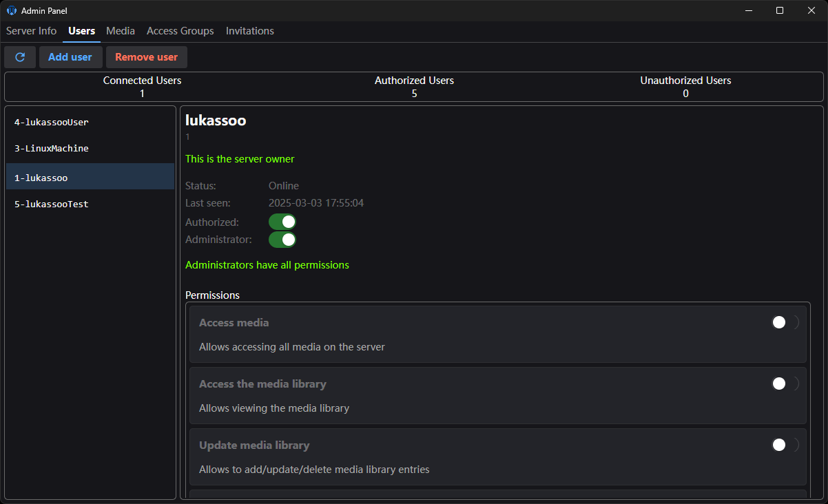
Task: Click 'Allows viewing the media library' description
Action: [x=274, y=408]
